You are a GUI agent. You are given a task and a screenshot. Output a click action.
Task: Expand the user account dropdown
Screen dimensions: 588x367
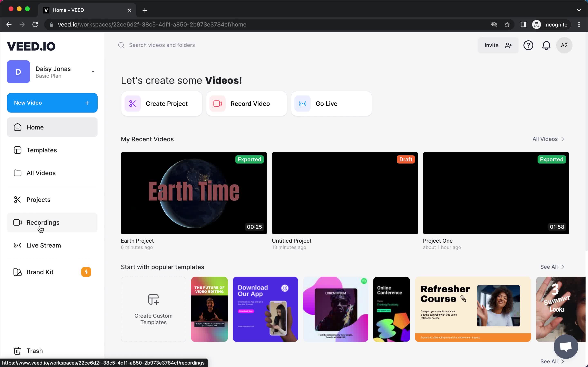click(93, 71)
